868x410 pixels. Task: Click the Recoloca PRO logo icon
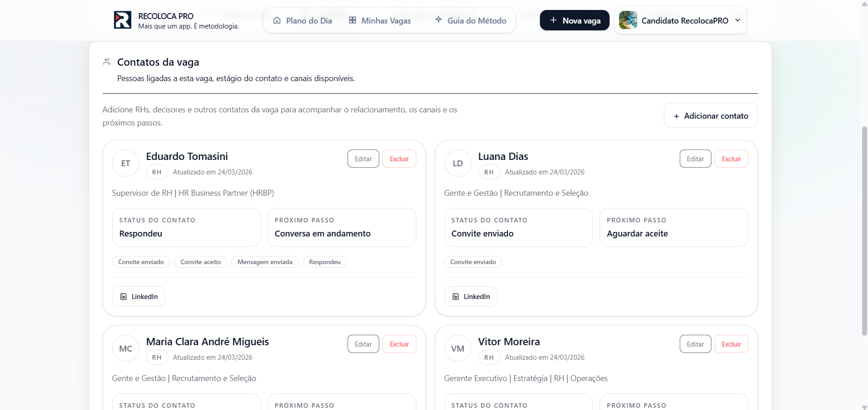tap(122, 20)
